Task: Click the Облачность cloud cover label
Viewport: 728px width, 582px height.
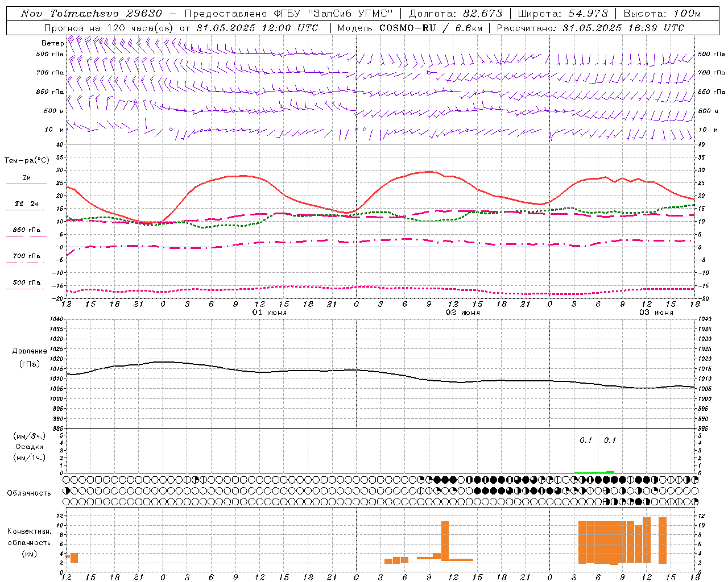Action: 29,493
